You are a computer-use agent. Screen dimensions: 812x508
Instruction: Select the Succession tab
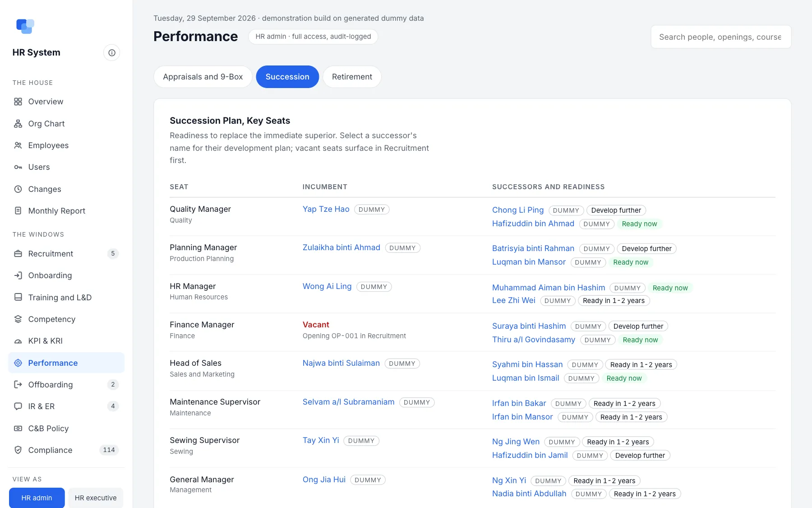click(x=287, y=77)
